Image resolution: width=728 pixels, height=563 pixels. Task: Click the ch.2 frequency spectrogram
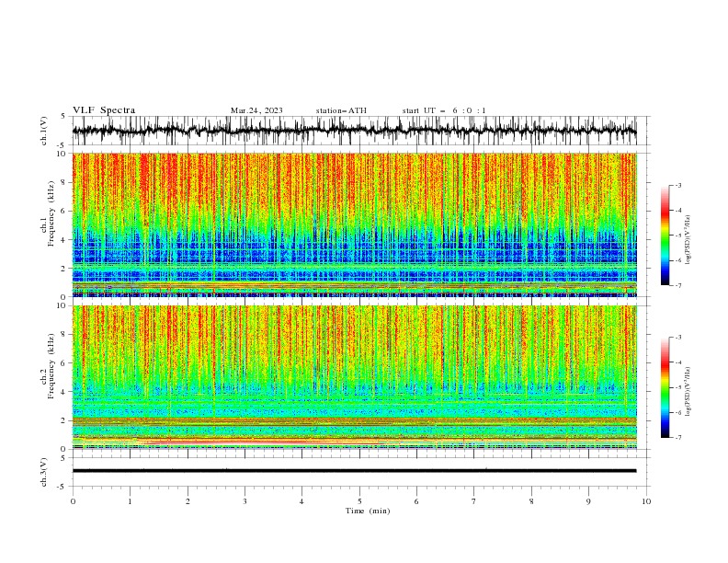click(x=354, y=377)
